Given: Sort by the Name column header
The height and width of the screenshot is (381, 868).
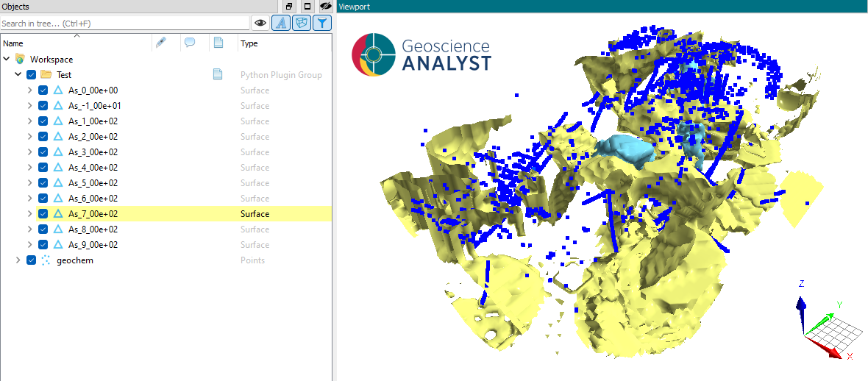Looking at the screenshot, I should pos(13,43).
